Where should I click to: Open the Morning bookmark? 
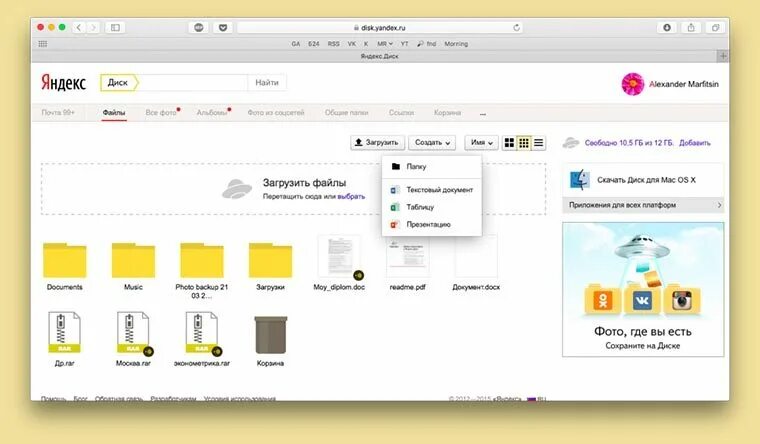pyautogui.click(x=456, y=44)
